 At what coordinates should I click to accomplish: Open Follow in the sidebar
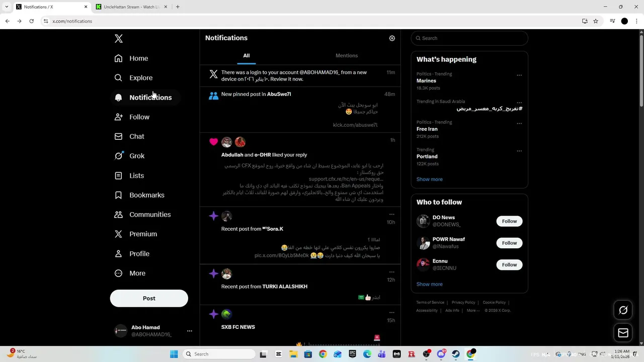[132, 117]
